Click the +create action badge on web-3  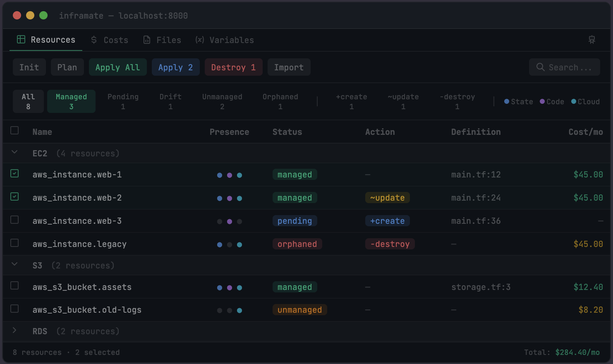pos(388,221)
